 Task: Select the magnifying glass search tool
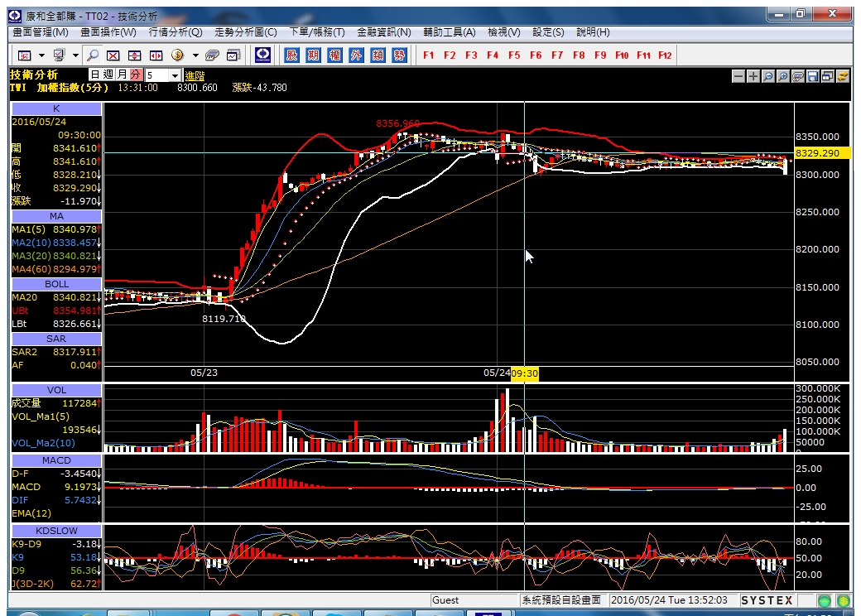coord(93,55)
